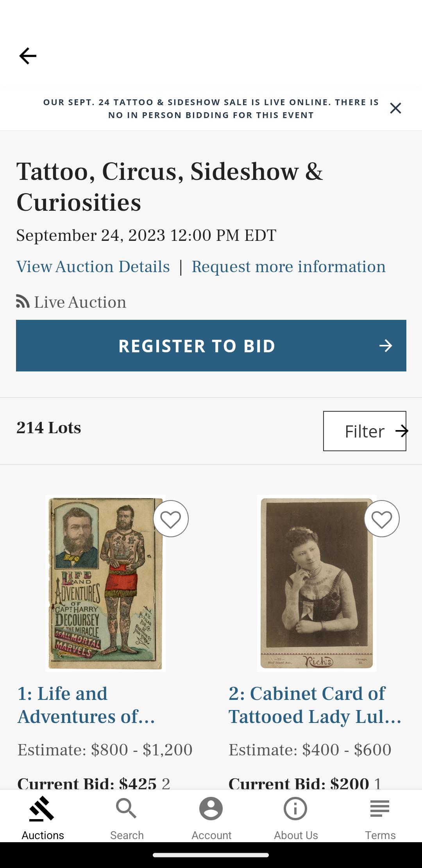This screenshot has height=868, width=422.
Task: Dismiss the Sept. 24 sale announcement banner
Action: click(395, 108)
